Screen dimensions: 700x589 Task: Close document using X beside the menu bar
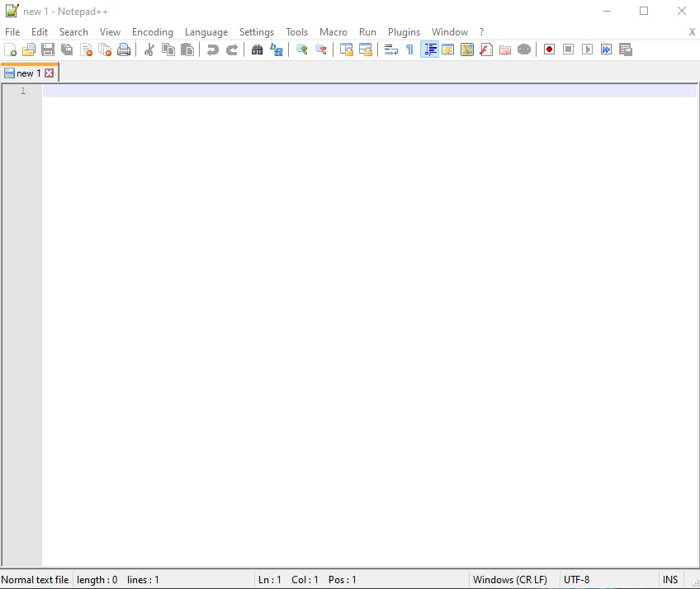(692, 32)
